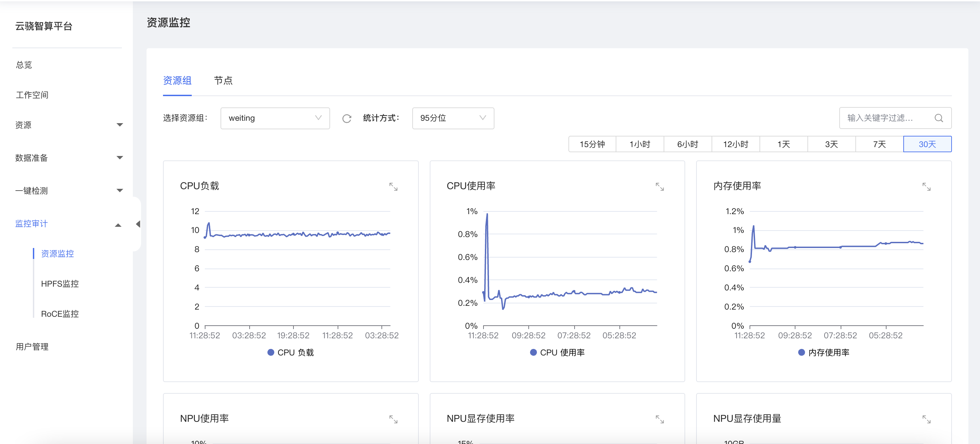Expand the NPU显存使用率 chart to fullscreen
This screenshot has height=444, width=980.
click(660, 419)
